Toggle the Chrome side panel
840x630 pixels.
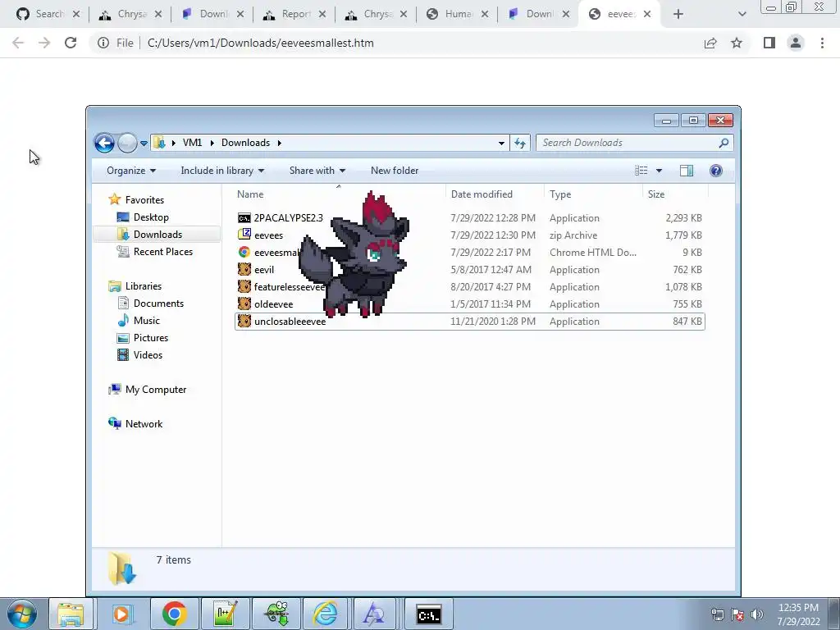[769, 43]
